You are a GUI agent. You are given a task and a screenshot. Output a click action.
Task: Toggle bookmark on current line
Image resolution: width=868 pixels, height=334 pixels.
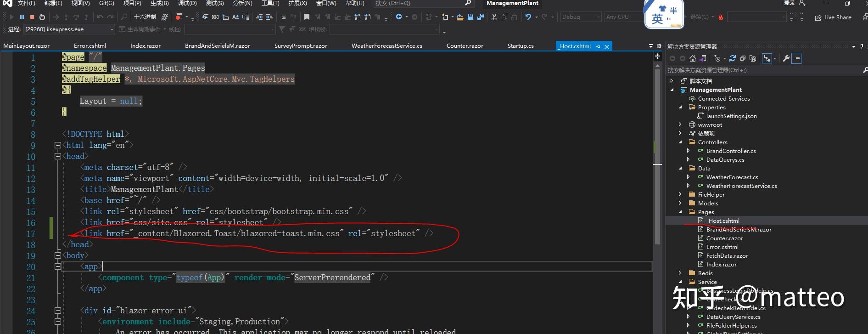pos(307,17)
